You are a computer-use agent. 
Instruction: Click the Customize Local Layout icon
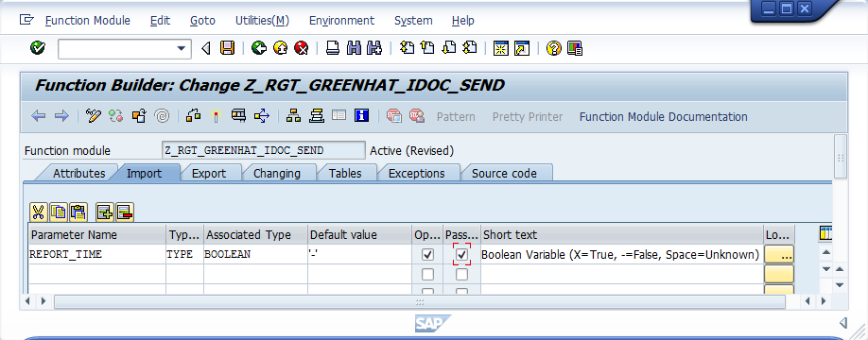(575, 48)
